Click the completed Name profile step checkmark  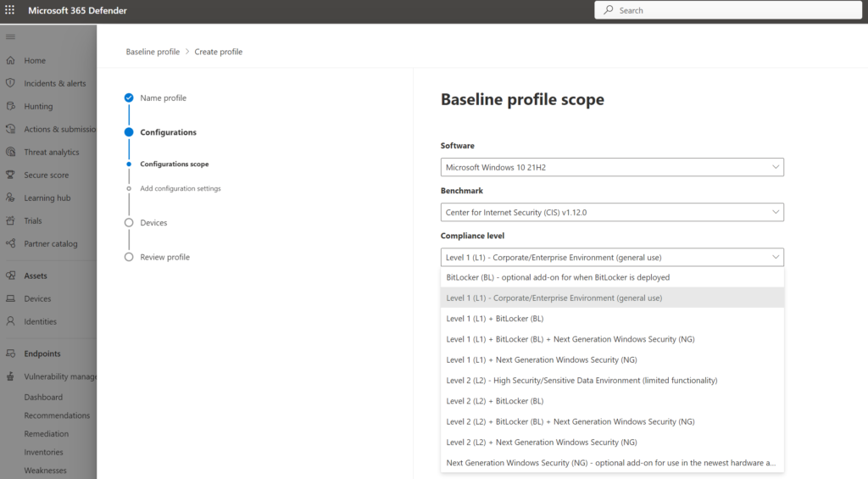coord(129,98)
